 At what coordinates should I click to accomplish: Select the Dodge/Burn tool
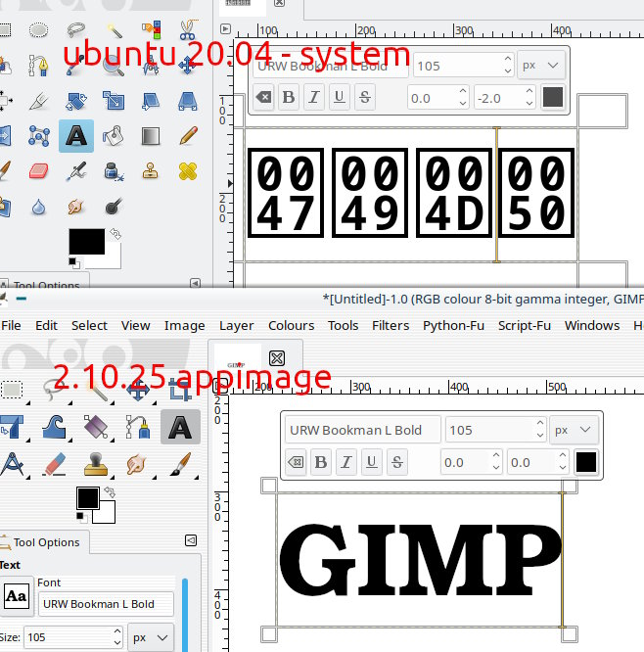[x=114, y=207]
